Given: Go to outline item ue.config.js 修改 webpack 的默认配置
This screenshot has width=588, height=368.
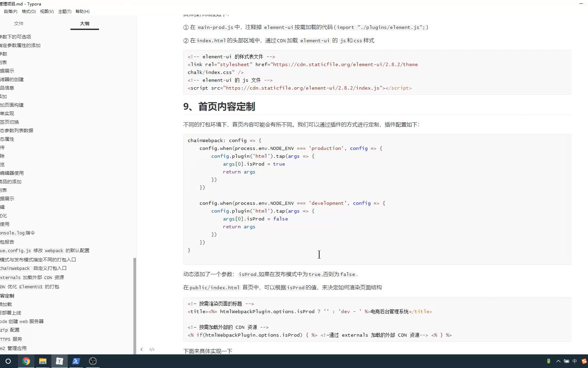Looking at the screenshot, I should (45, 250).
